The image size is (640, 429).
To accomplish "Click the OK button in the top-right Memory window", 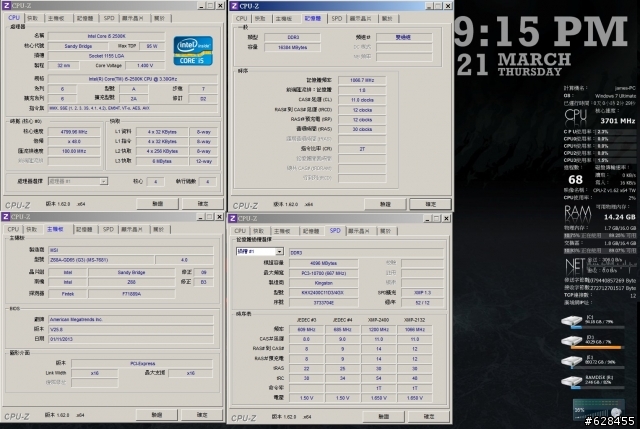I will tap(431, 204).
